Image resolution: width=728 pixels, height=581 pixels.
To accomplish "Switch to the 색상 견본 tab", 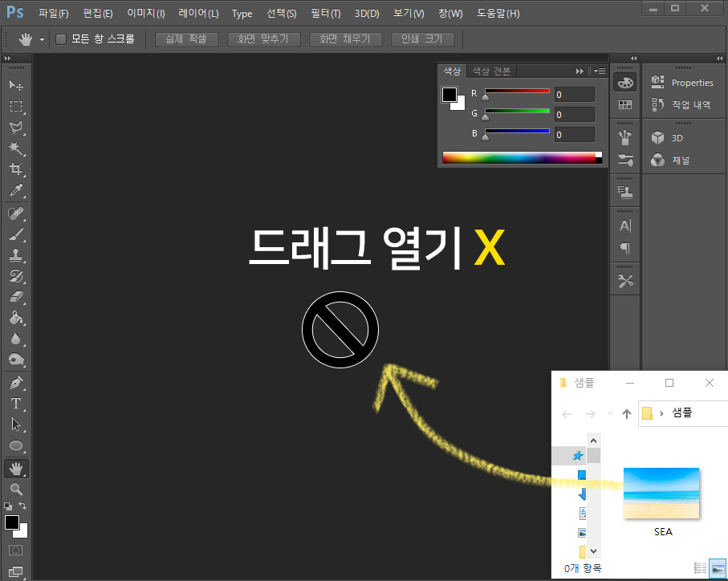I will (x=491, y=71).
